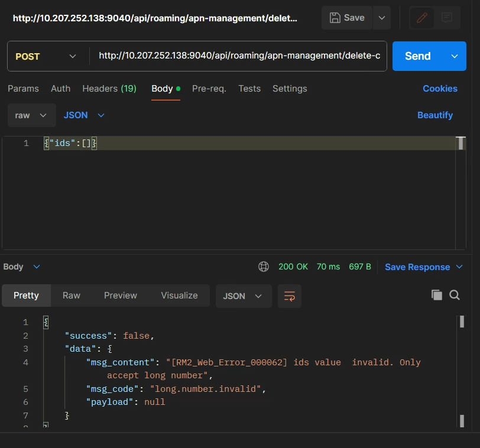Select the Raw response view
This screenshot has height=448, width=480.
(72, 296)
